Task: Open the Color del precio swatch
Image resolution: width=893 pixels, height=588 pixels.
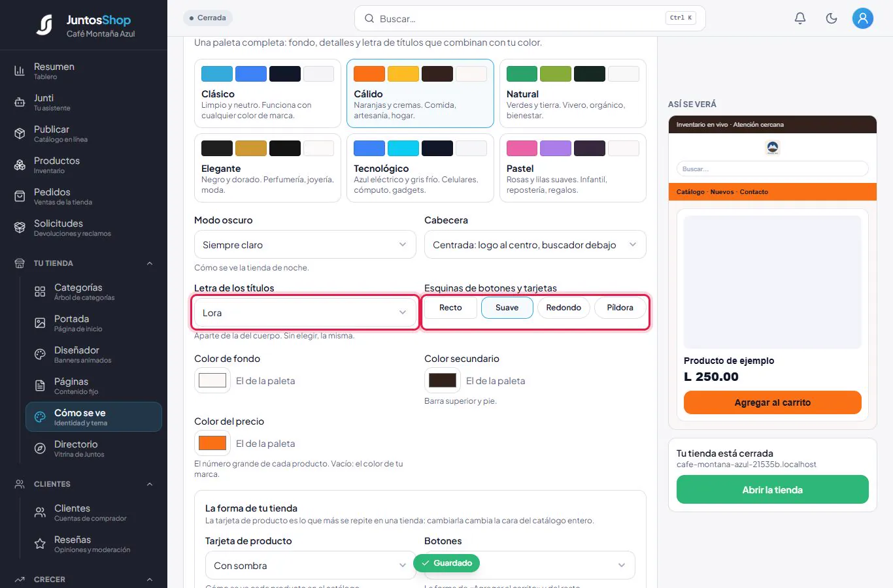Action: tap(212, 443)
